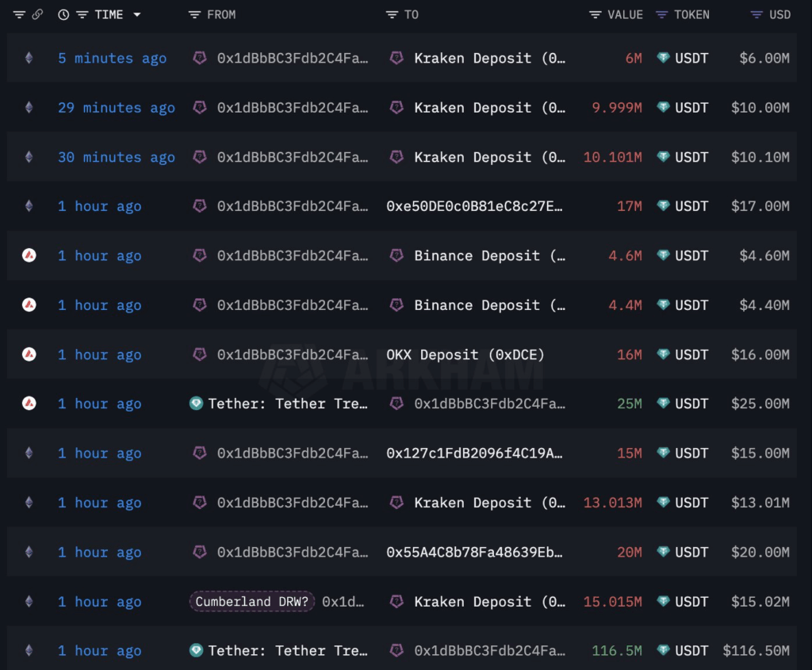The image size is (812, 670).
Task: Open recipient 0x1dBbBC3Fdb2C4Fa in 116.5M row
Action: (x=489, y=651)
